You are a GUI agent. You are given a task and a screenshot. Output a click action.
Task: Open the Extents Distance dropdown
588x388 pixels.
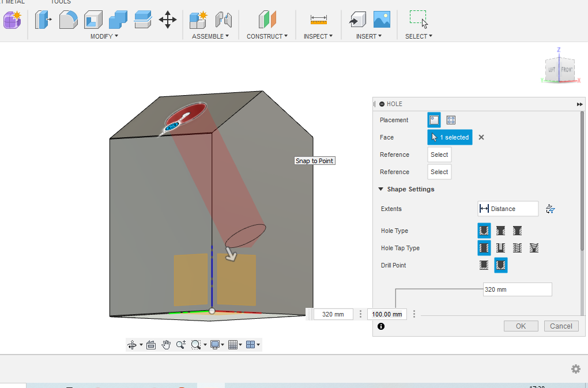point(508,209)
